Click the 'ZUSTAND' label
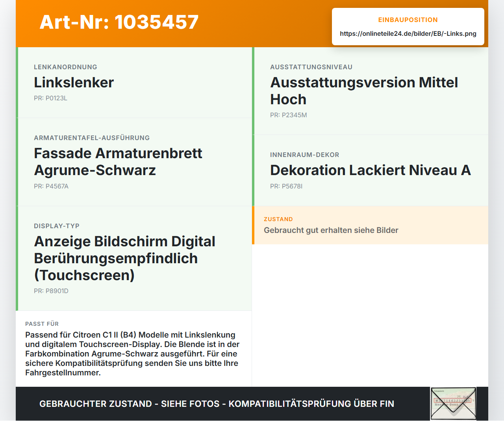The height and width of the screenshot is (421, 504). 278,219
